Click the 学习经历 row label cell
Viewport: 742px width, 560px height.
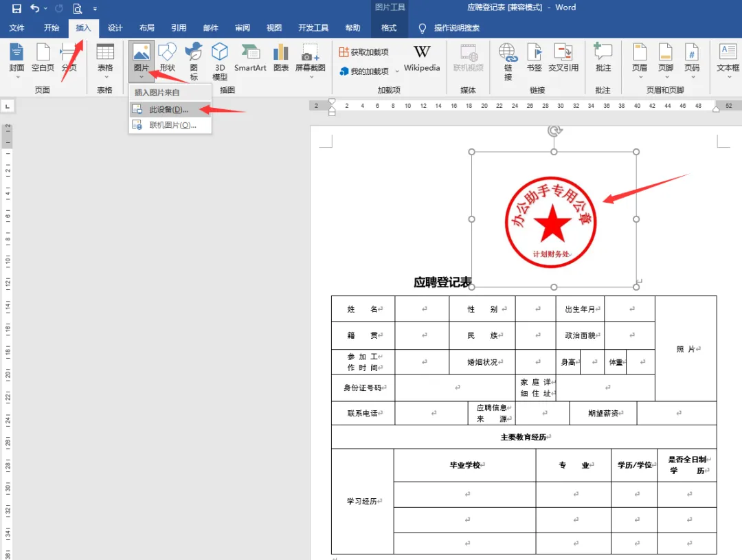(x=363, y=502)
